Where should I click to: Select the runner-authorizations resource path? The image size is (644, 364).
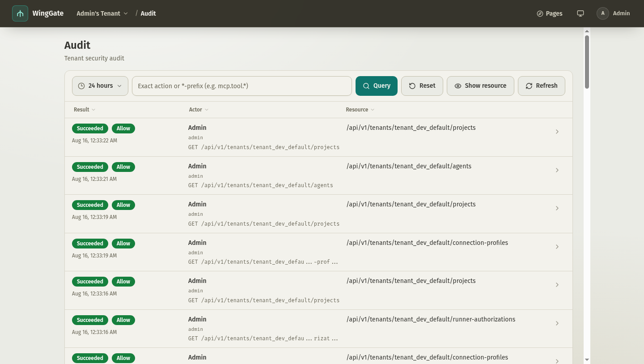431,319
